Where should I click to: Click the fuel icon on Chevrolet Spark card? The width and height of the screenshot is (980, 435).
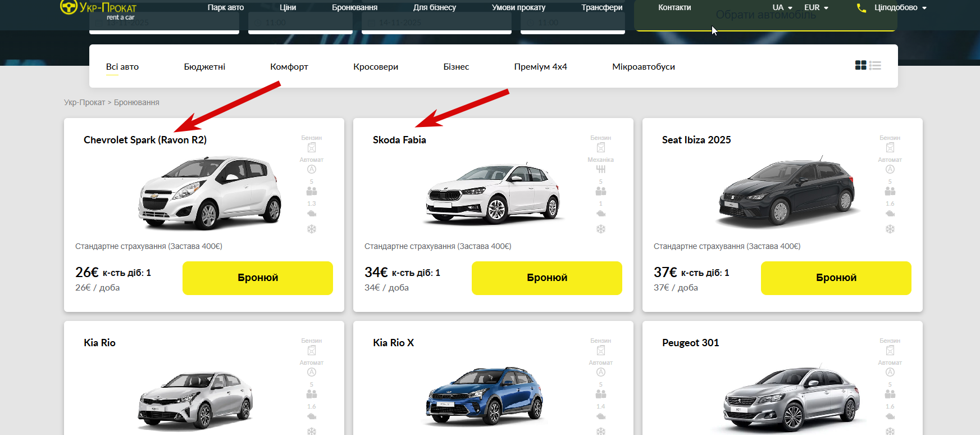[312, 147]
